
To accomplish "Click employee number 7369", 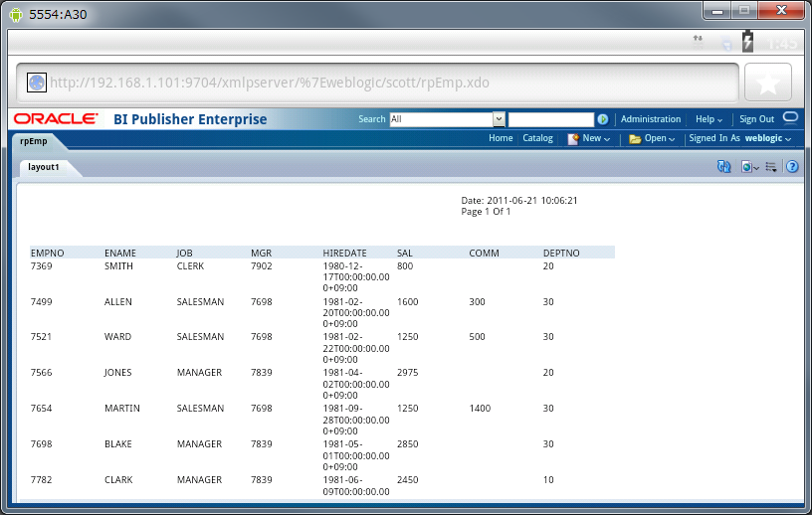I will [x=41, y=266].
